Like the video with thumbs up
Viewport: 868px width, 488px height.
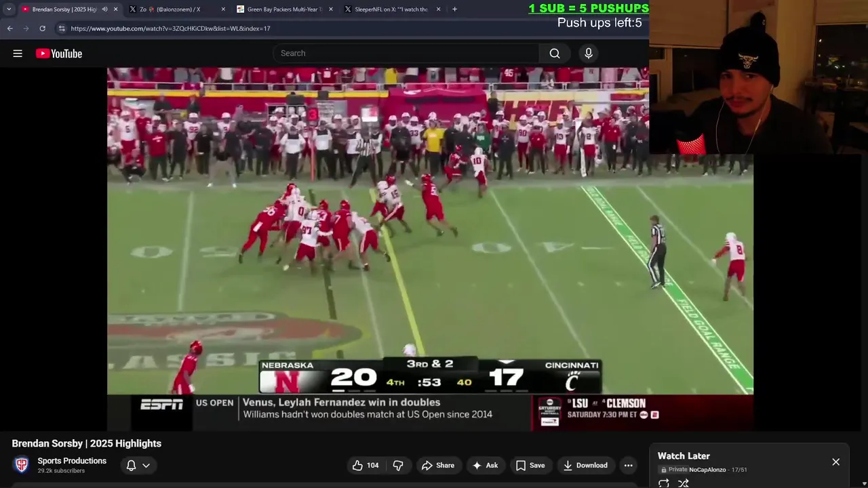pyautogui.click(x=365, y=465)
